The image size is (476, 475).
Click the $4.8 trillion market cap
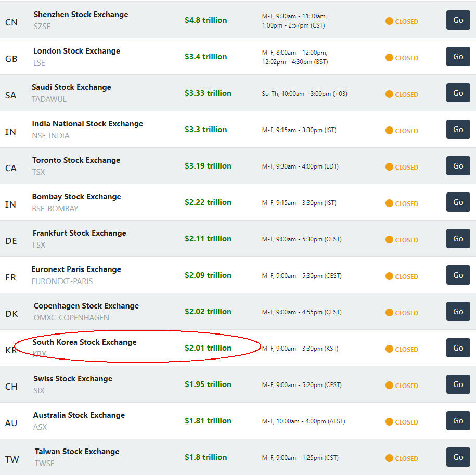click(206, 20)
